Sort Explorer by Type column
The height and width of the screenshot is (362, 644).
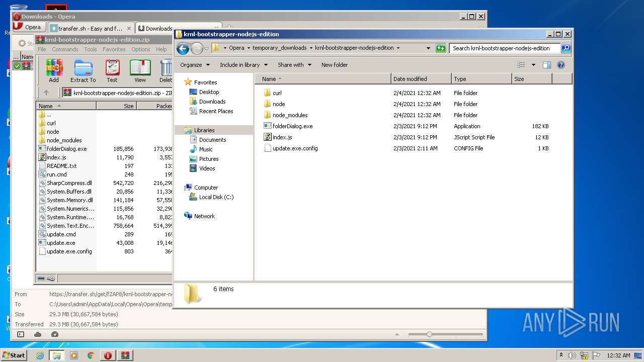tap(481, 79)
